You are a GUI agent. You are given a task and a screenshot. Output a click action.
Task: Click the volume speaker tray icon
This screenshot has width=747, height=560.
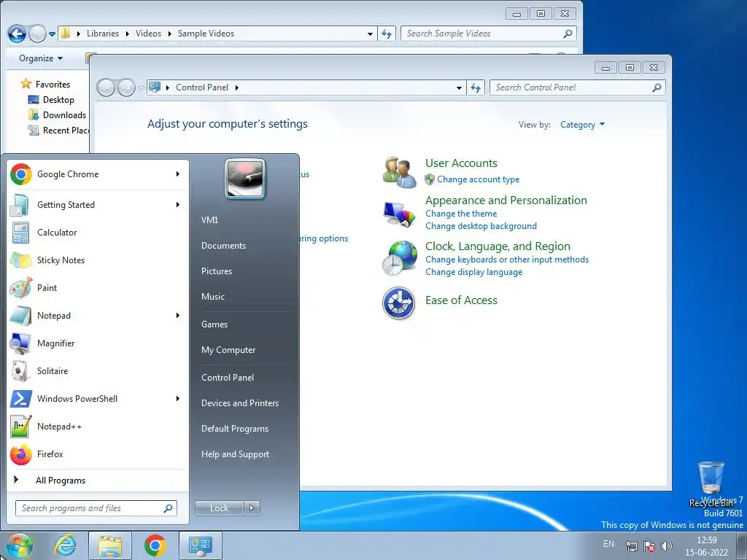click(667, 546)
